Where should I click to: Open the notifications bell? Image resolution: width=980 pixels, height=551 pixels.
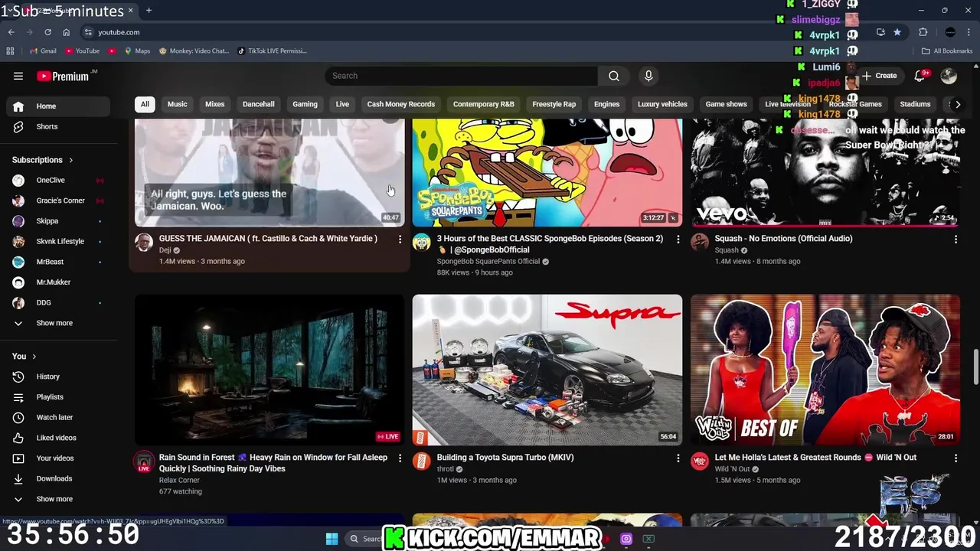(920, 76)
